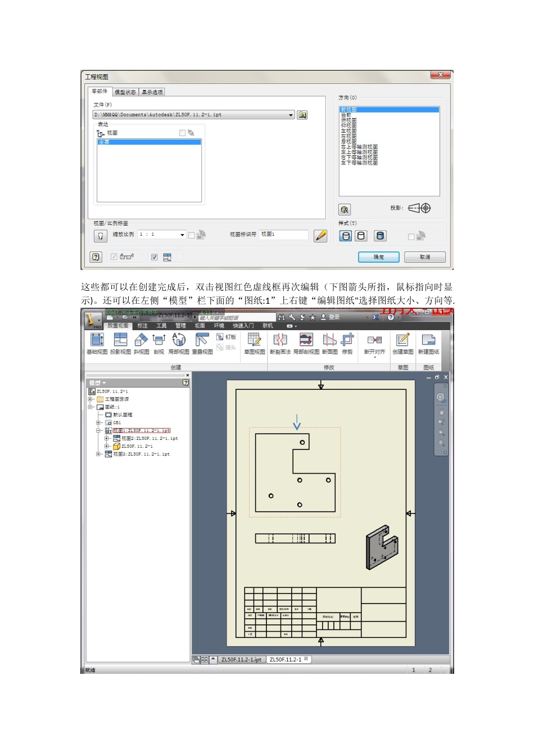The width and height of the screenshot is (534, 756).
Task: Click the pan hand icon in navigation bar
Action: pos(441,411)
